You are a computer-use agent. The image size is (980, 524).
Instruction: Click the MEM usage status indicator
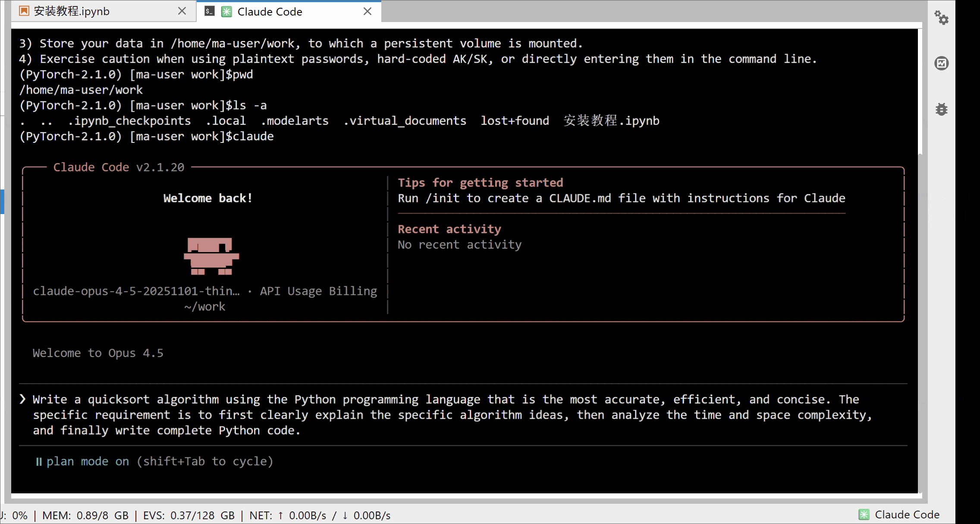point(85,515)
